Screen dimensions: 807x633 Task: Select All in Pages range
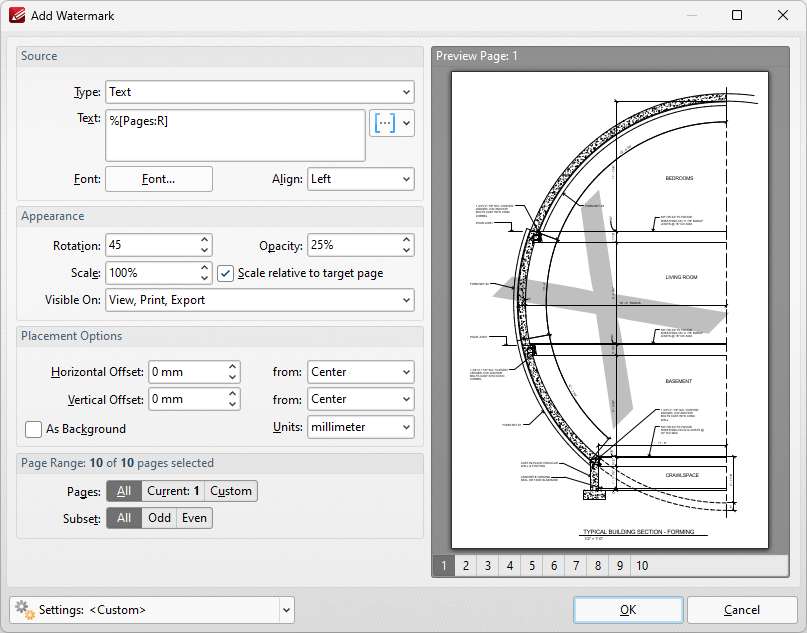[124, 491]
